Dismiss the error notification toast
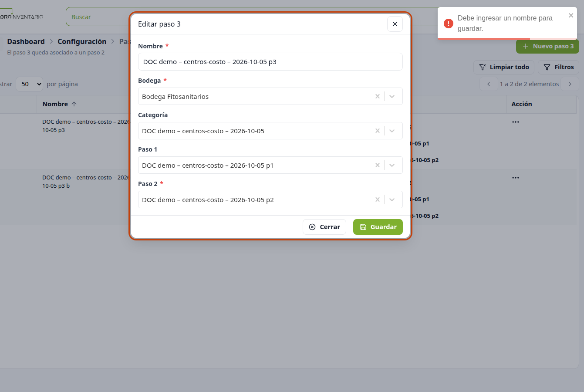The image size is (584, 392). click(571, 16)
